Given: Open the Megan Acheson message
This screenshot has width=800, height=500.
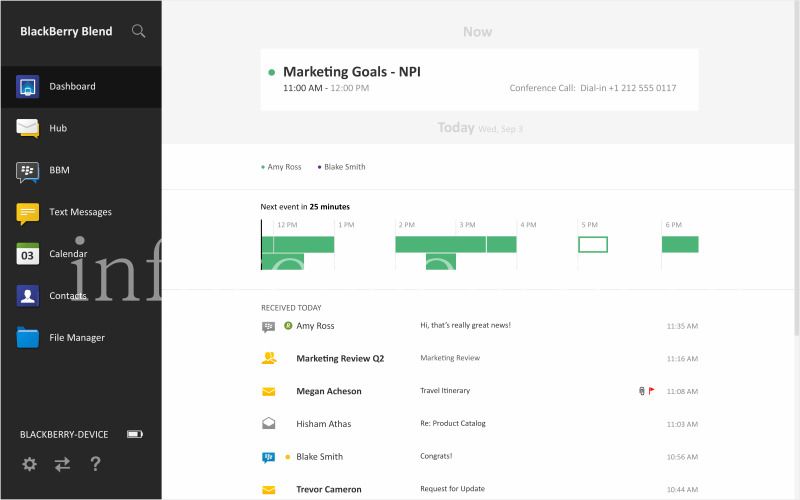Looking at the screenshot, I should click(479, 391).
